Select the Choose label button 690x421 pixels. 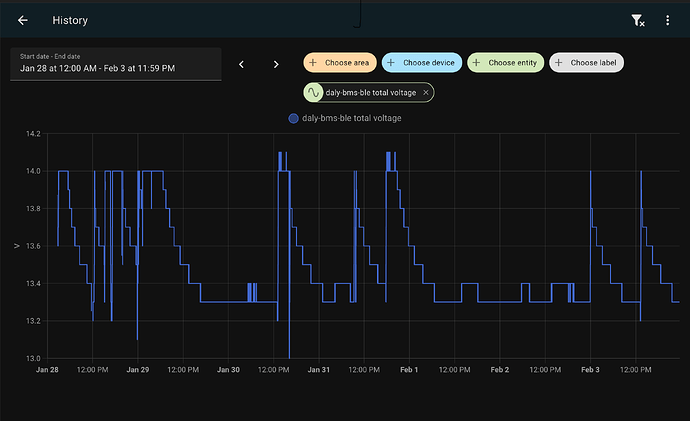[x=587, y=63]
